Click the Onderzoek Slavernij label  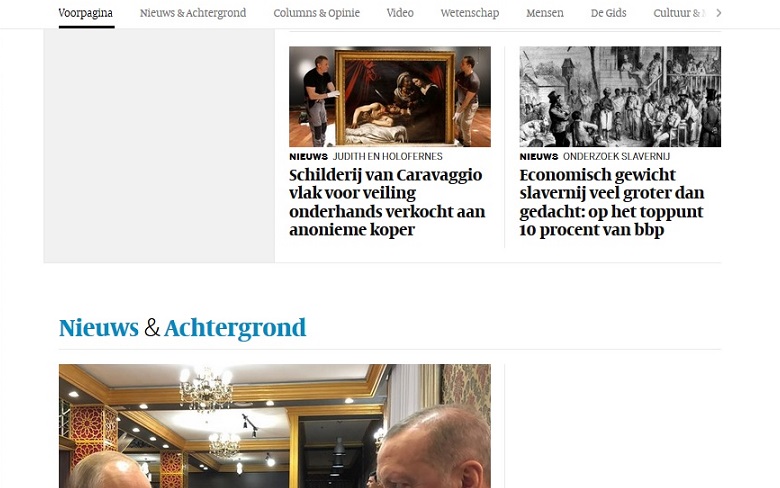[x=616, y=157]
